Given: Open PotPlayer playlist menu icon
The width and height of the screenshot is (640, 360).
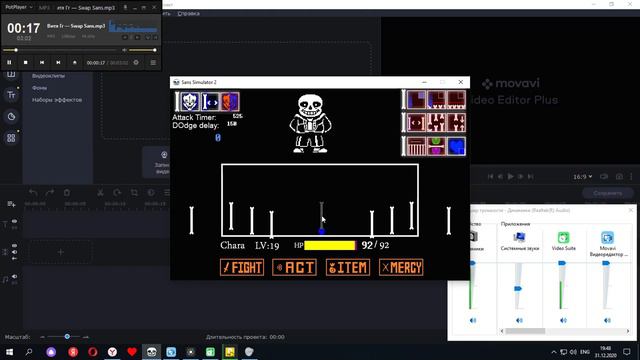Looking at the screenshot, I should click(153, 62).
